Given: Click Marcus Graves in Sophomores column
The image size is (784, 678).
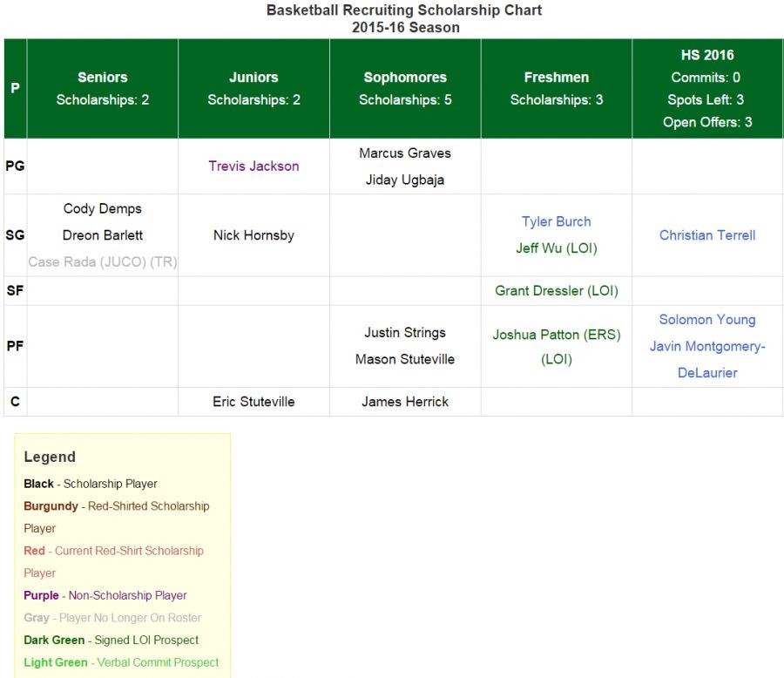Looking at the screenshot, I should click(x=405, y=153).
